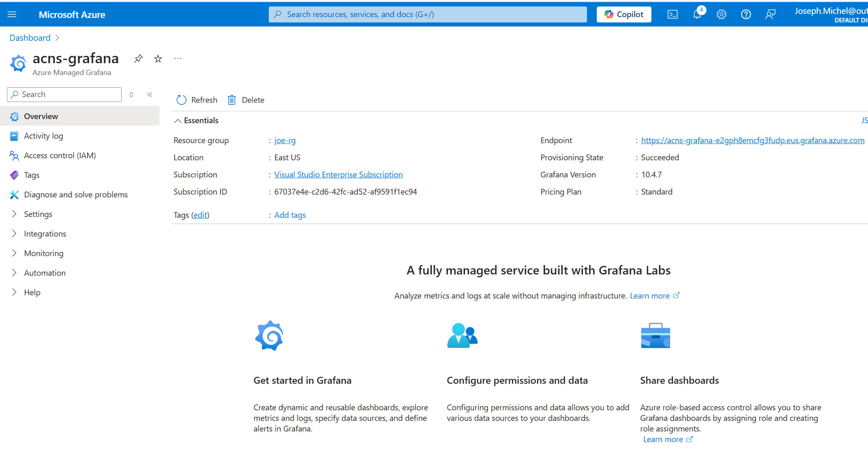Click the Pricing Plan Standard value

click(x=657, y=192)
